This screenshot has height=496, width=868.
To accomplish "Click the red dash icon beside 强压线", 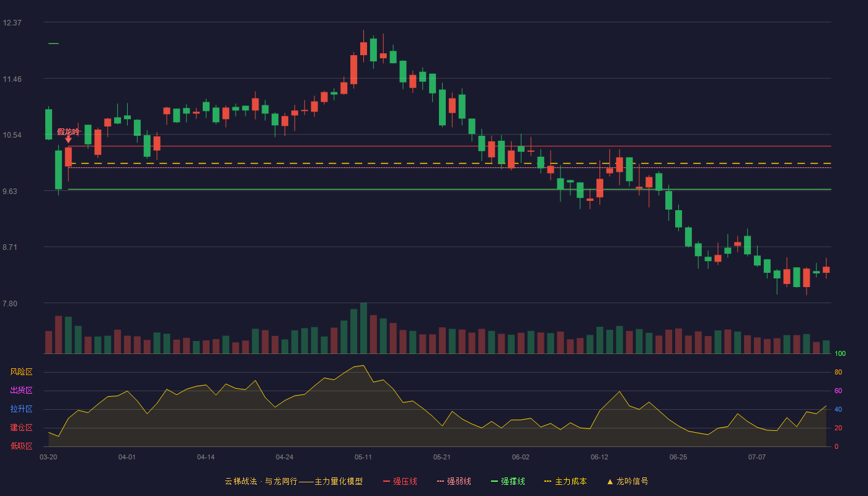I will pos(386,481).
